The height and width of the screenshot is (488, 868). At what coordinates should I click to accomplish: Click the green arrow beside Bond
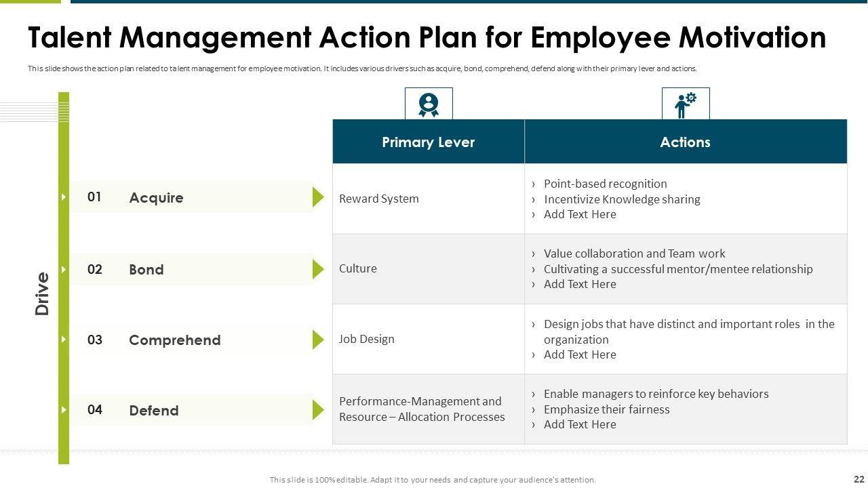tap(317, 269)
